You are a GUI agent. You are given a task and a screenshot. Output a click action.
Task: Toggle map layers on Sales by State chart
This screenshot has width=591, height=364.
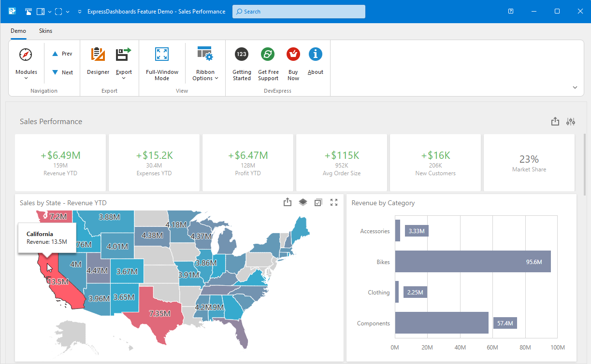pyautogui.click(x=303, y=202)
